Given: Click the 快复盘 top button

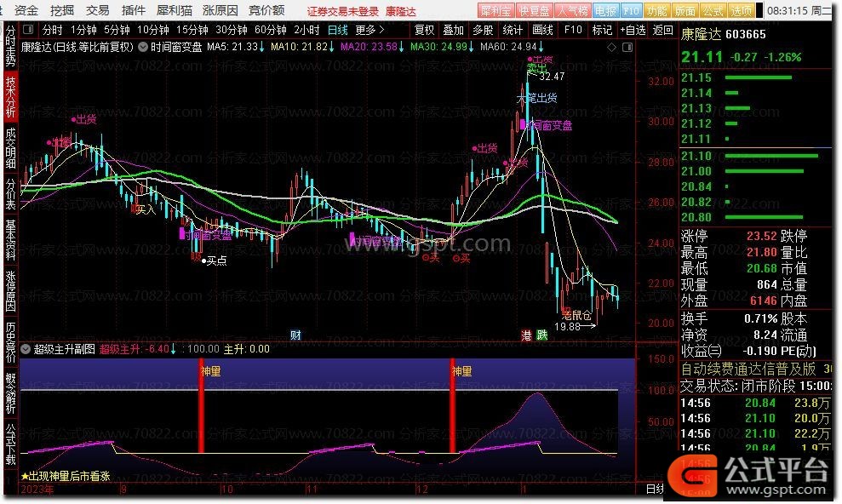Looking at the screenshot, I should [x=534, y=11].
